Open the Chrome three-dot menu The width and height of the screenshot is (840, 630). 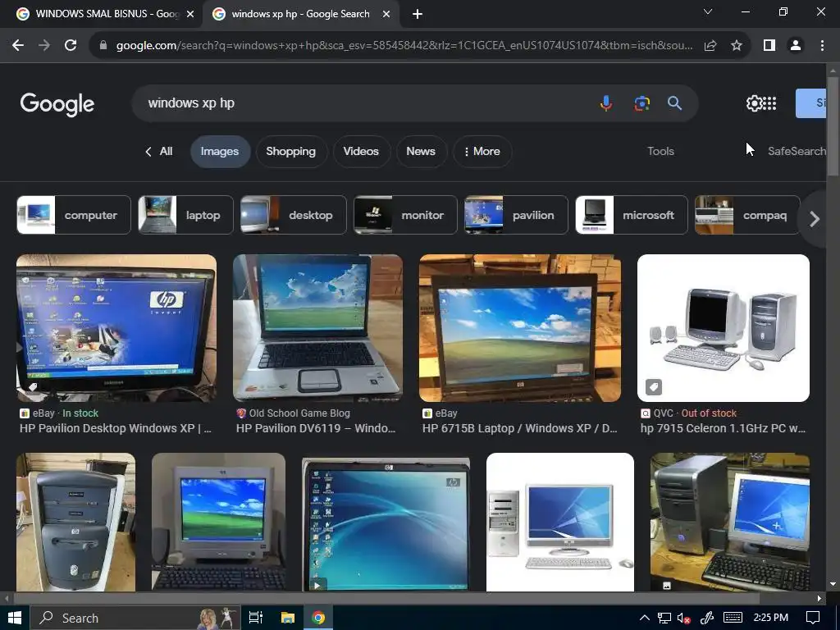pyautogui.click(x=822, y=46)
